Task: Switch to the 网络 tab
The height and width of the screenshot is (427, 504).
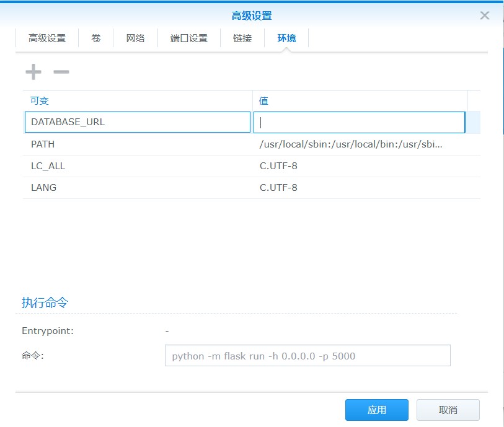Action: click(135, 37)
